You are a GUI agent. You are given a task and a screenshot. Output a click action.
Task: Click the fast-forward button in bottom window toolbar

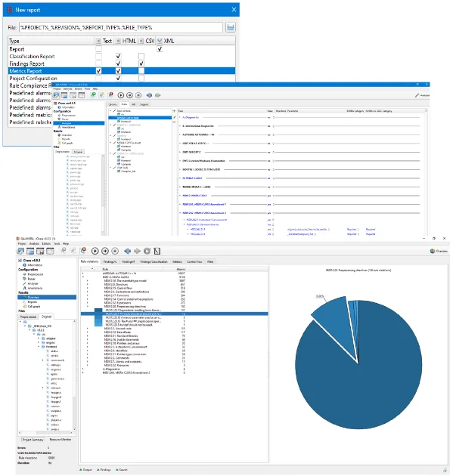click(105, 251)
